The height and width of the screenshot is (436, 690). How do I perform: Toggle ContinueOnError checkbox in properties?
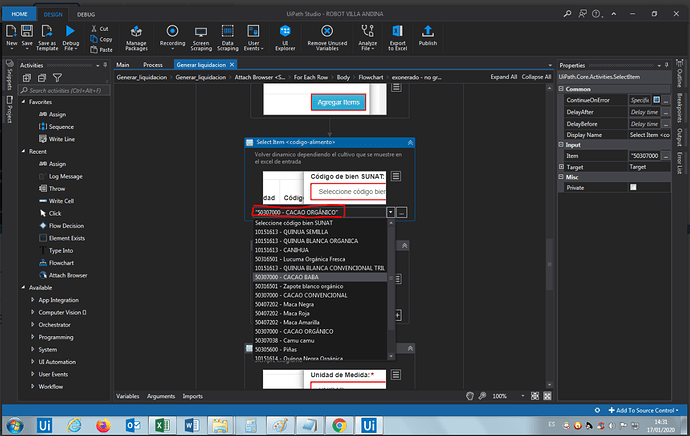(x=656, y=100)
